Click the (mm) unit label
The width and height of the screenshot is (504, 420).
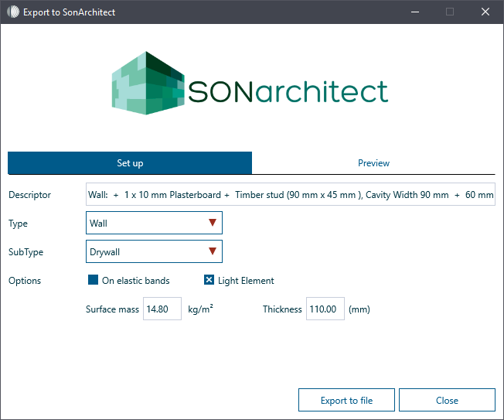point(359,309)
